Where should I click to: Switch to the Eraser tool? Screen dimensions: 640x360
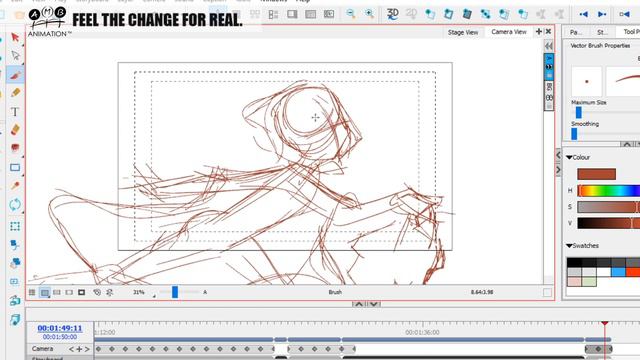[15, 130]
